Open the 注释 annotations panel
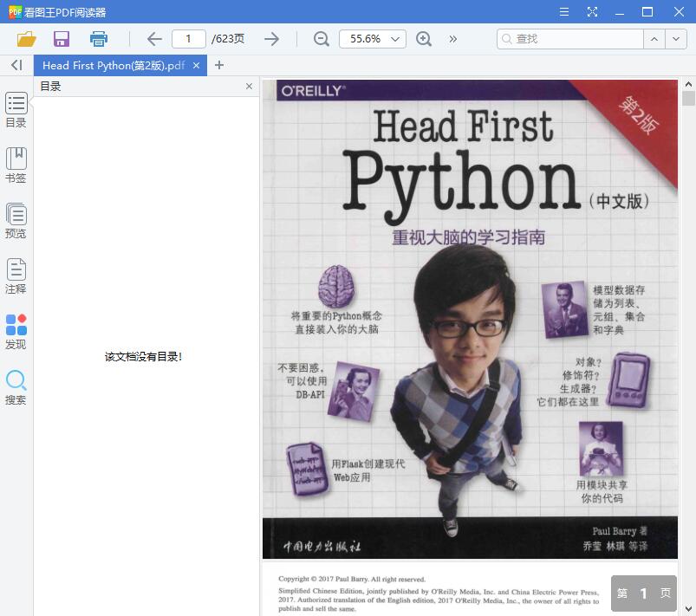The width and height of the screenshot is (696, 616). pyautogui.click(x=16, y=276)
